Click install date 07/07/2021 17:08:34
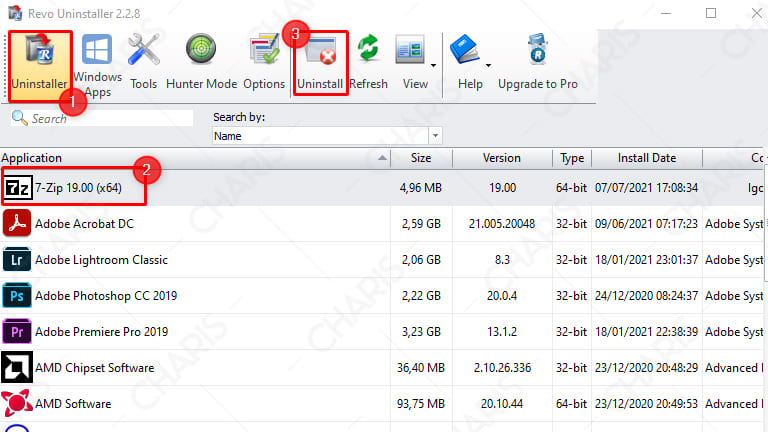 [646, 188]
